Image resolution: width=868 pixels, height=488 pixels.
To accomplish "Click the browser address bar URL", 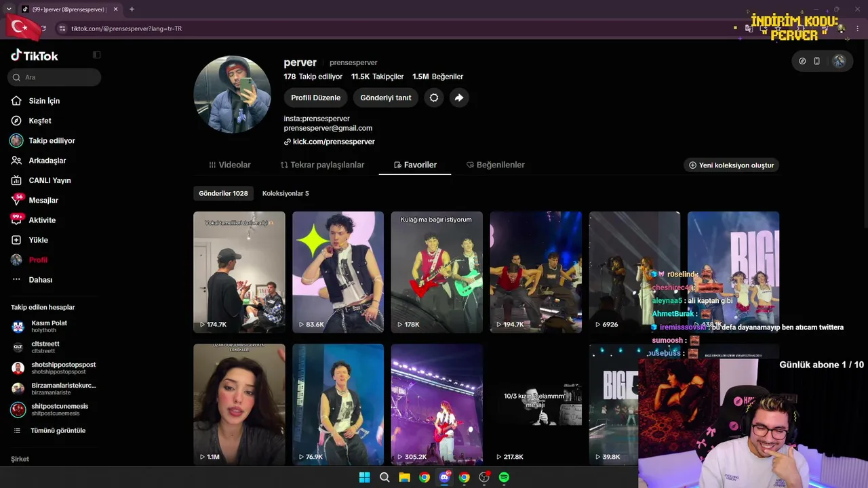I will (x=126, y=28).
